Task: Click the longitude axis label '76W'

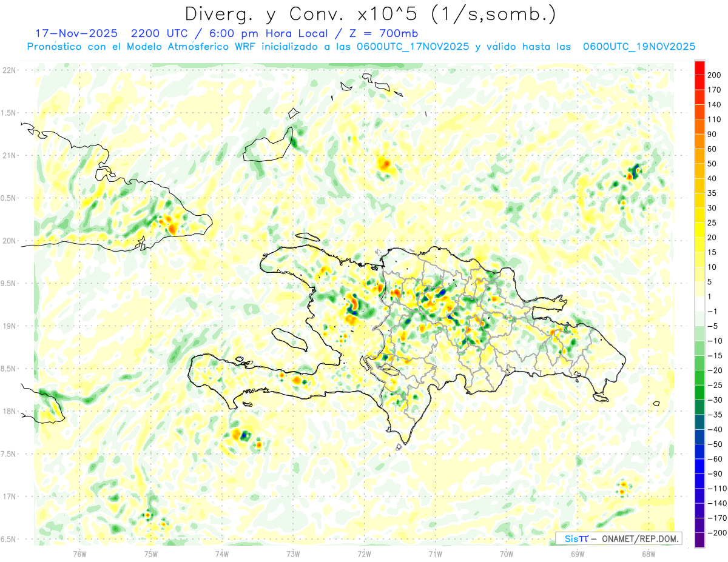Action: 79,554
